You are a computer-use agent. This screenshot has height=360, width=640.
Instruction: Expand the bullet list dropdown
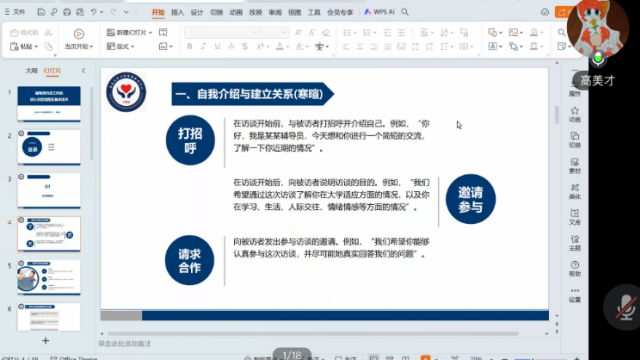click(355, 33)
